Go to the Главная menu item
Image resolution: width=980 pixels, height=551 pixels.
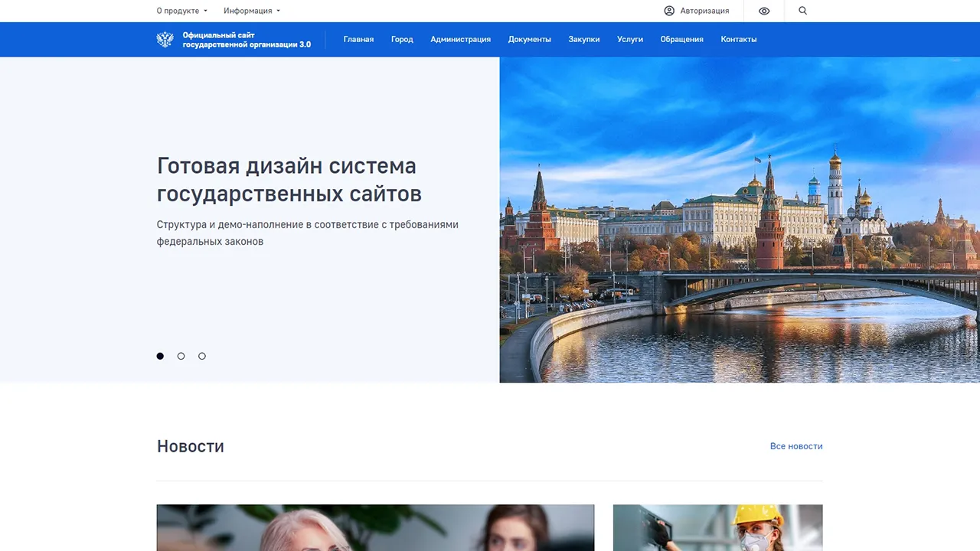tap(358, 39)
